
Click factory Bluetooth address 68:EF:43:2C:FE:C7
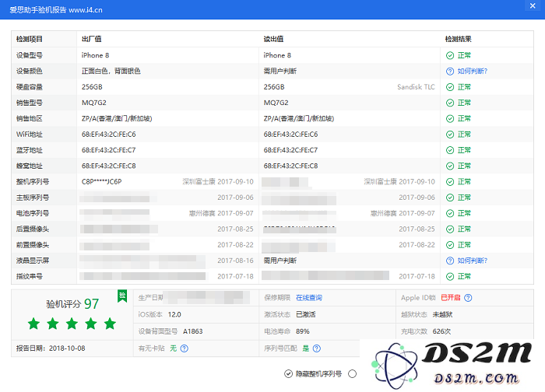click(x=109, y=150)
